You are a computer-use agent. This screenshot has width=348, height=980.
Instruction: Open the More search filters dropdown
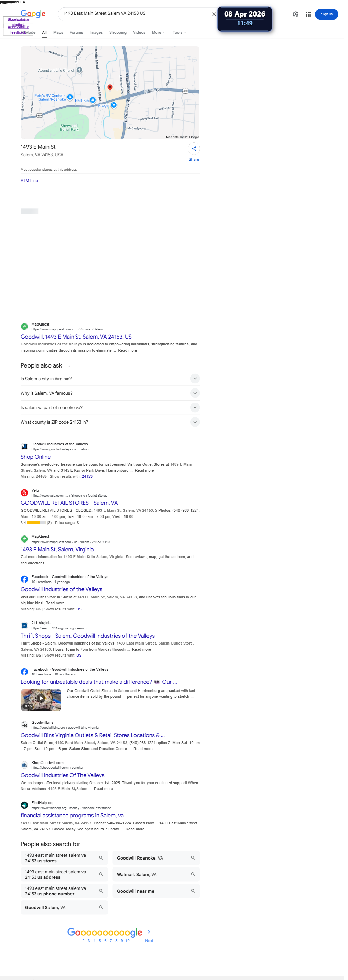[x=160, y=33]
